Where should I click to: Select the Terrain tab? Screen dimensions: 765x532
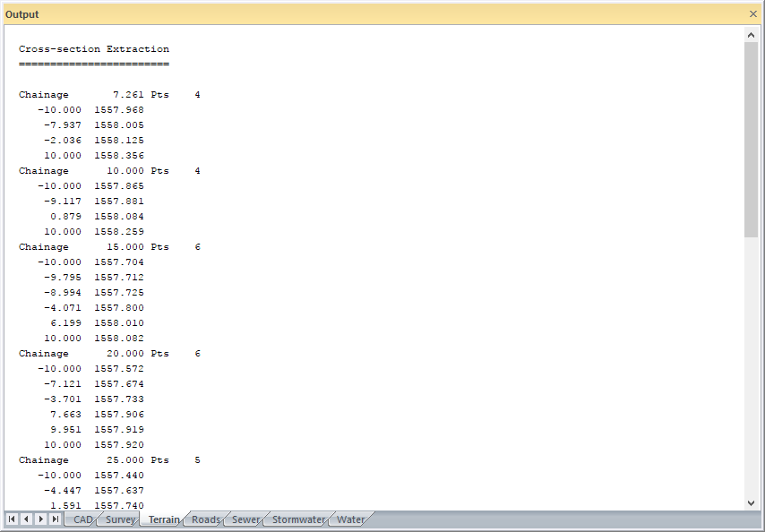click(x=163, y=519)
